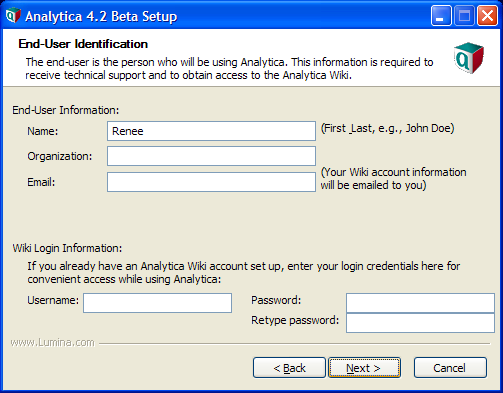Click the disabled maximize button in the title bar

coord(464,16)
